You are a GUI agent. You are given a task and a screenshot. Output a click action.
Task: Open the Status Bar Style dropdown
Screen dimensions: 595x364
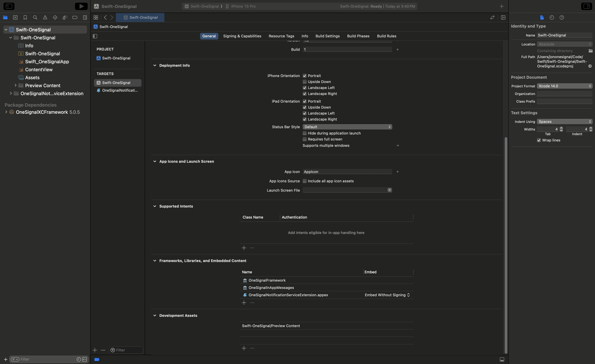click(x=347, y=127)
